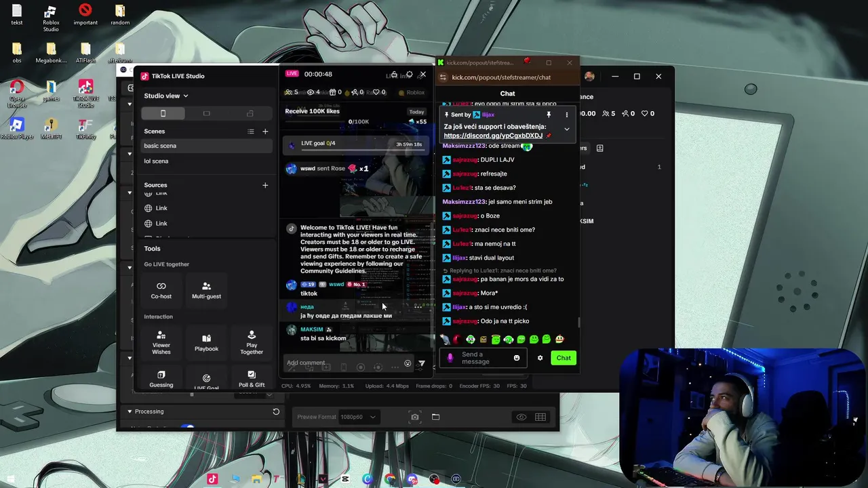Unpin the pinned Kick chat message
Screen dimensions: 868x488
(x=549, y=115)
